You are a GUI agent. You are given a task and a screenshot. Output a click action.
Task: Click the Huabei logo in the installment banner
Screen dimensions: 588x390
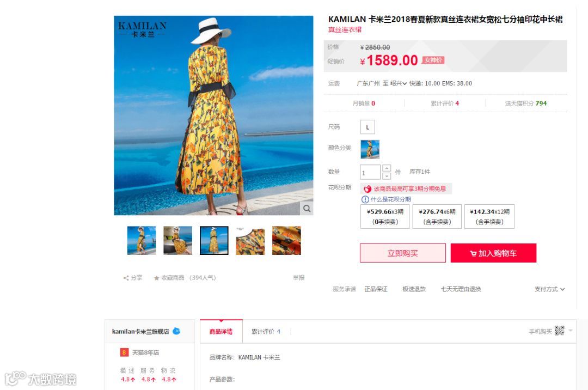point(367,188)
